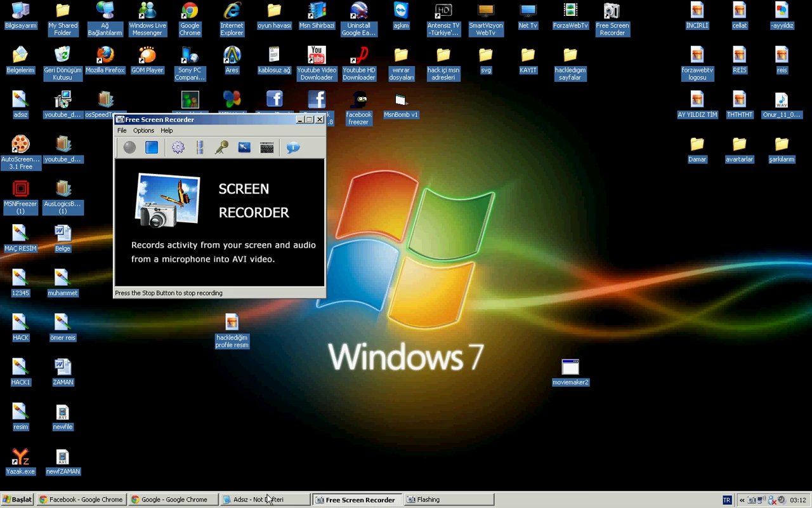
Task: Select the ForzaWebTv desktop icon
Action: (570, 17)
